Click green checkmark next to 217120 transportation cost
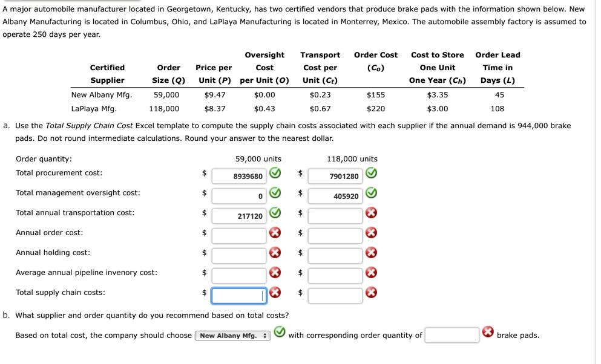 (x=275, y=212)
